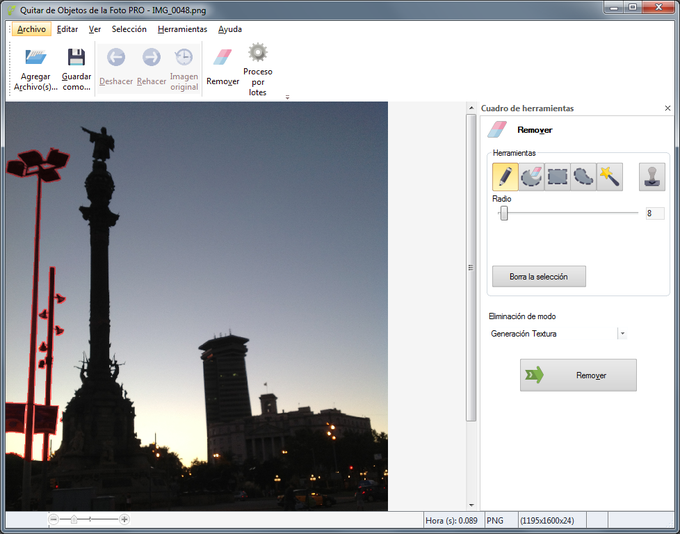Click the Borra la selección button
This screenshot has width=680, height=534.
(x=539, y=276)
